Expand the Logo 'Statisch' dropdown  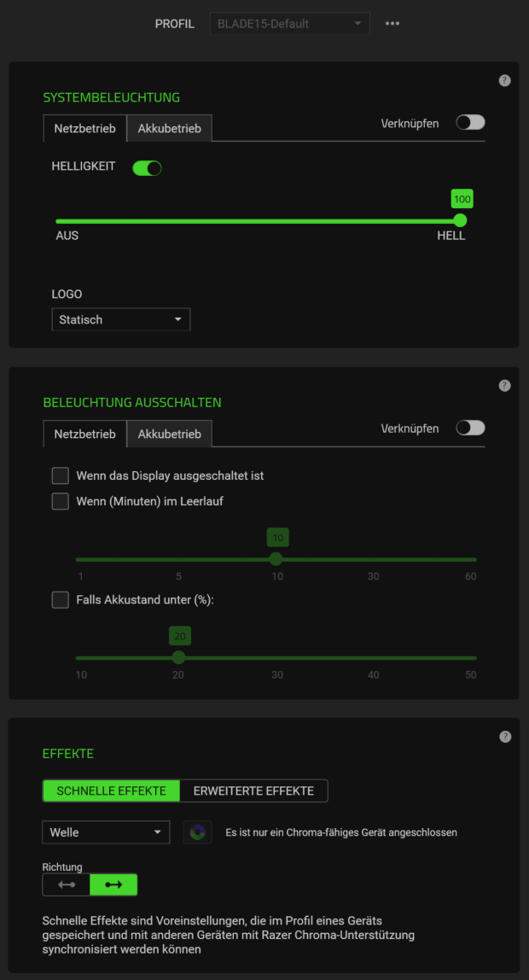tap(120, 319)
